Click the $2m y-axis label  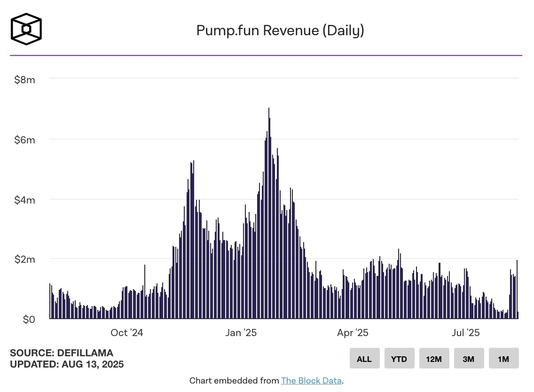[24, 259]
